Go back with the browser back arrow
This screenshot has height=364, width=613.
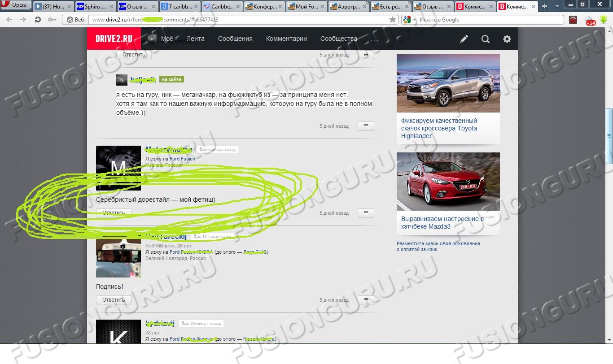click(x=9, y=20)
